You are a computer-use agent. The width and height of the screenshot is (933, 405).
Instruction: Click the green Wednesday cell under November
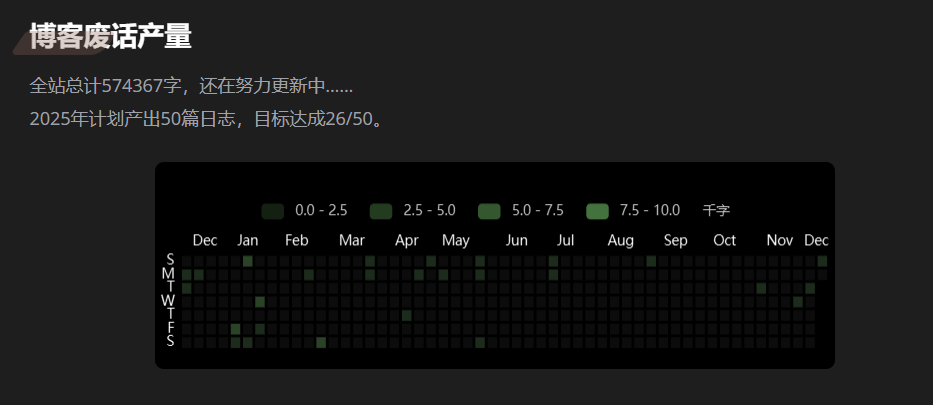pos(798,301)
